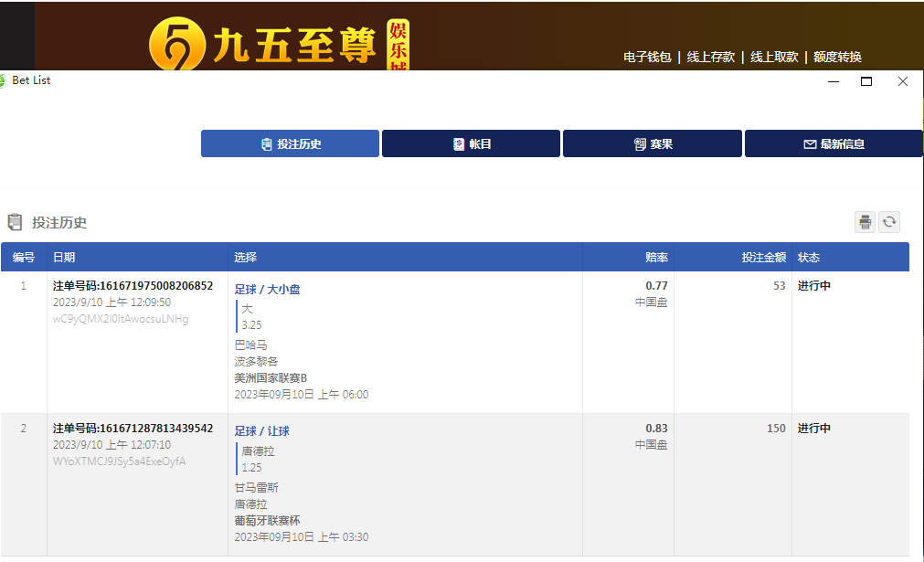Click the 足球 / 大小盘 link
924x562 pixels.
coord(268,290)
